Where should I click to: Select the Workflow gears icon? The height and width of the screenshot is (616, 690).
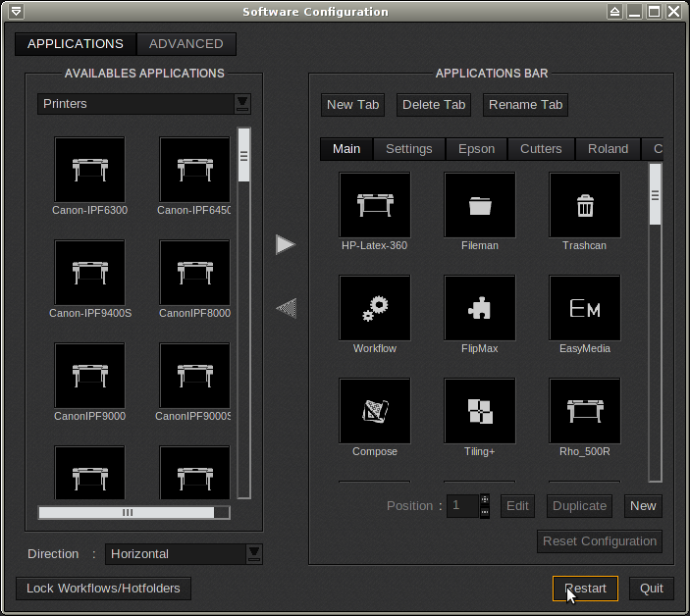[375, 308]
